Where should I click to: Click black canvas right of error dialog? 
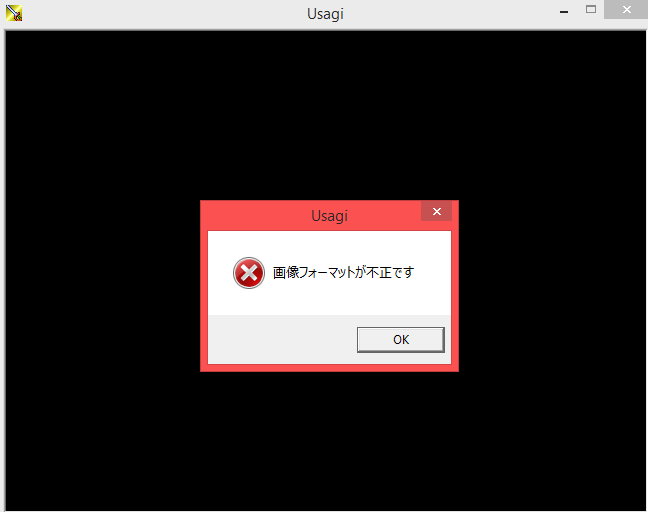(x=552, y=286)
